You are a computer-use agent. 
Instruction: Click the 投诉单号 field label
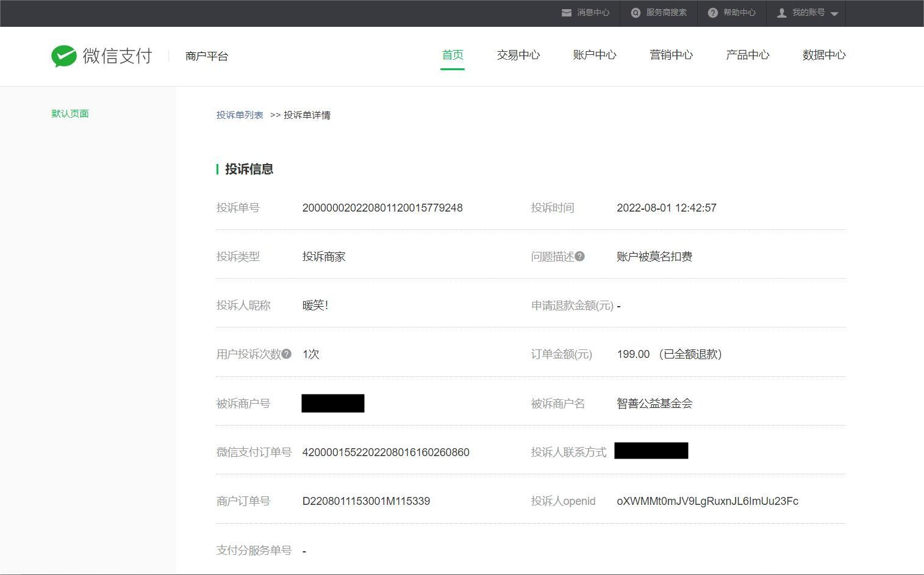[x=238, y=208]
